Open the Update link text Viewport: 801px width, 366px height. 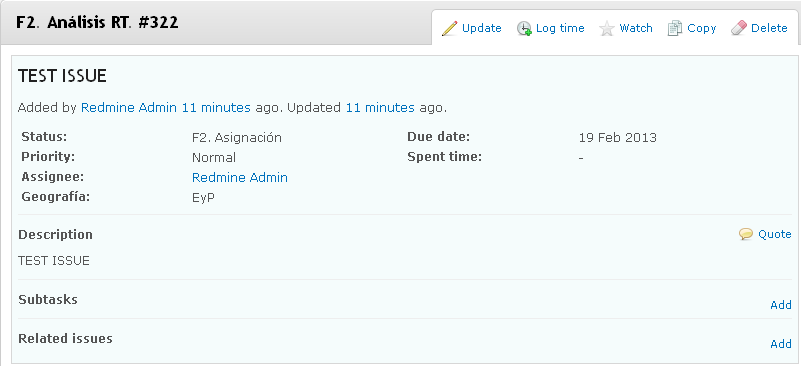coord(482,28)
